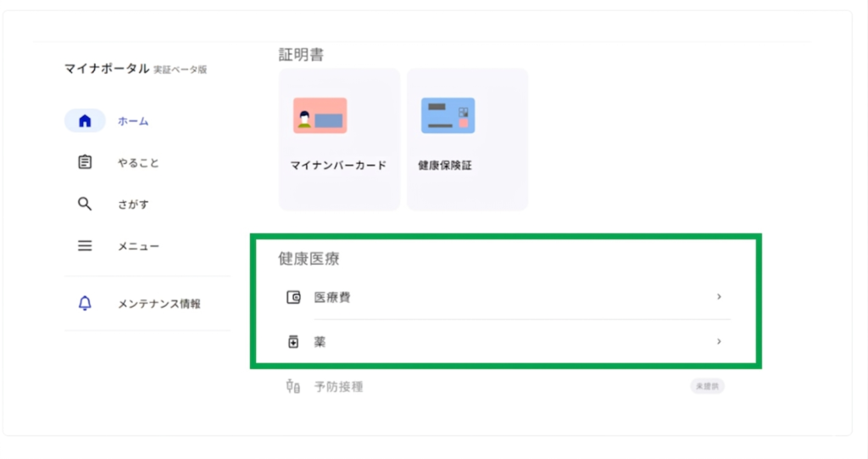Open the メニュー text label
The image size is (868, 459).
pyautogui.click(x=138, y=247)
